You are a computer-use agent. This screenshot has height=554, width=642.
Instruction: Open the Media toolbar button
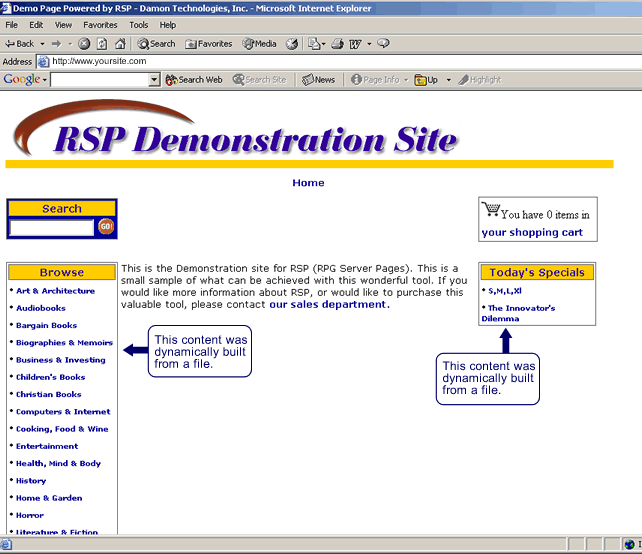coord(259,43)
